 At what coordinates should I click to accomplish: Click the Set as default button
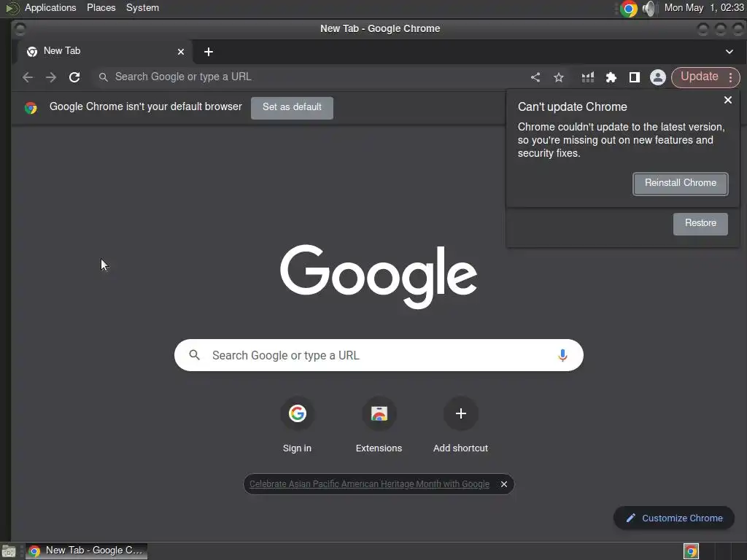[x=292, y=108]
